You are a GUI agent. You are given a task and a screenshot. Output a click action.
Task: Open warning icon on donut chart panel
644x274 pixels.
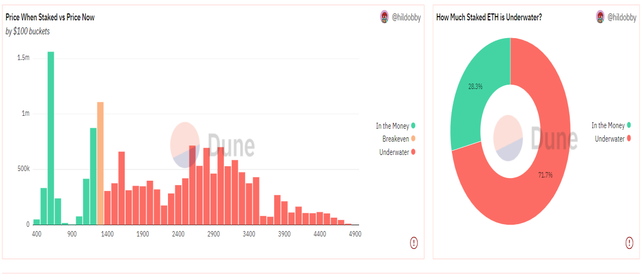point(629,243)
